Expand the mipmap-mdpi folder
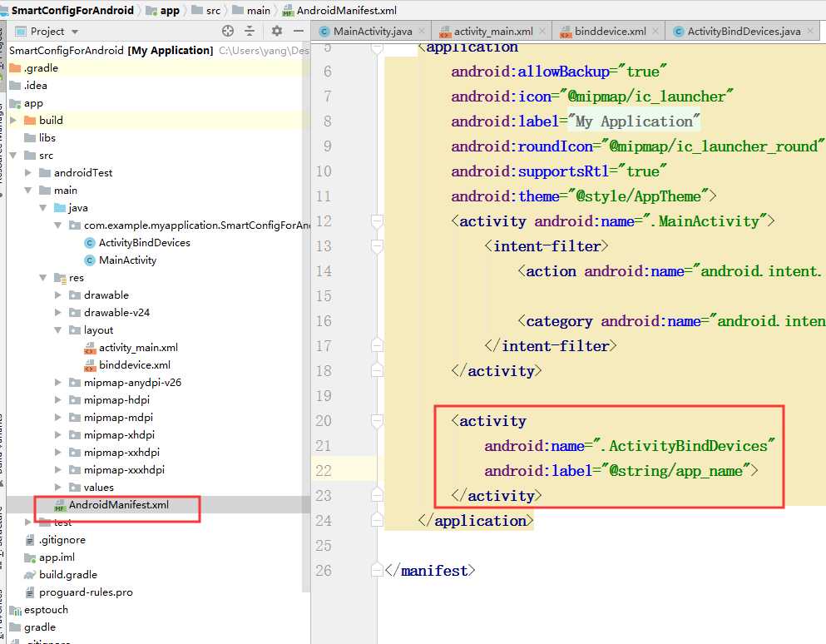This screenshot has width=826, height=644. pyautogui.click(x=58, y=417)
